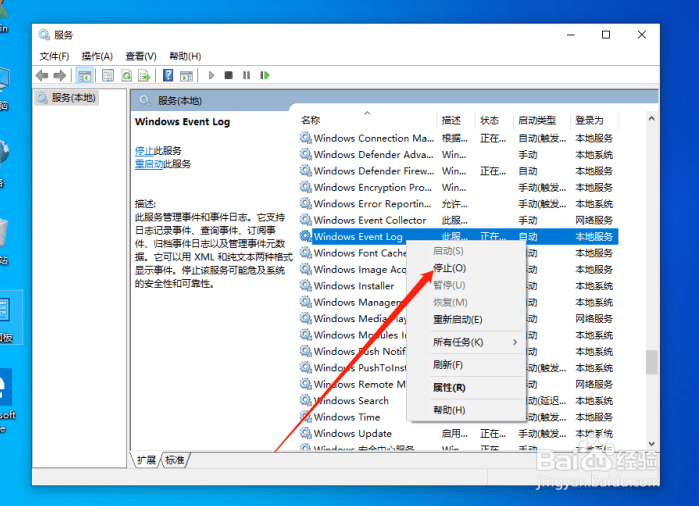Screen dimensions: 699x506
Task: Sort by the 登录为 column header
Action: click(x=594, y=120)
